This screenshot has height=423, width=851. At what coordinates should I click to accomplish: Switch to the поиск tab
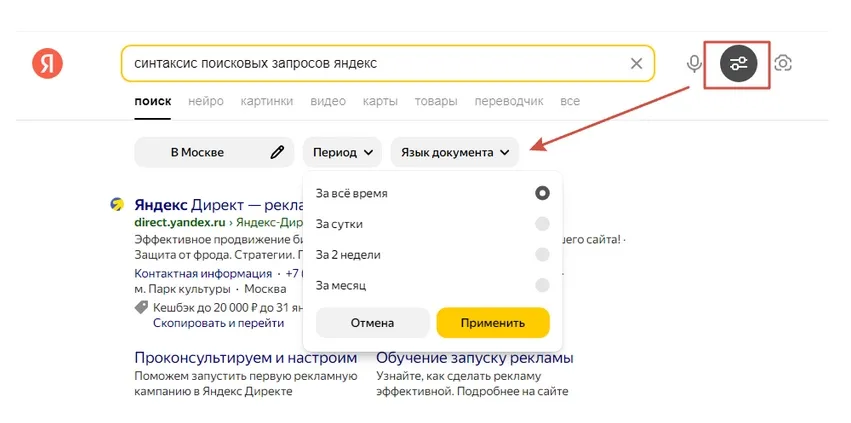pyautogui.click(x=153, y=101)
